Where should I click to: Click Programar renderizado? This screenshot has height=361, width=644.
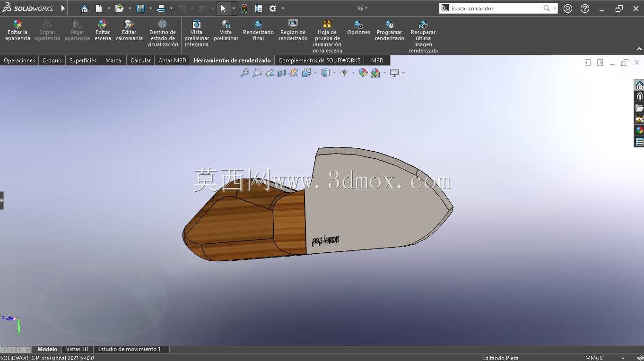[390, 31]
